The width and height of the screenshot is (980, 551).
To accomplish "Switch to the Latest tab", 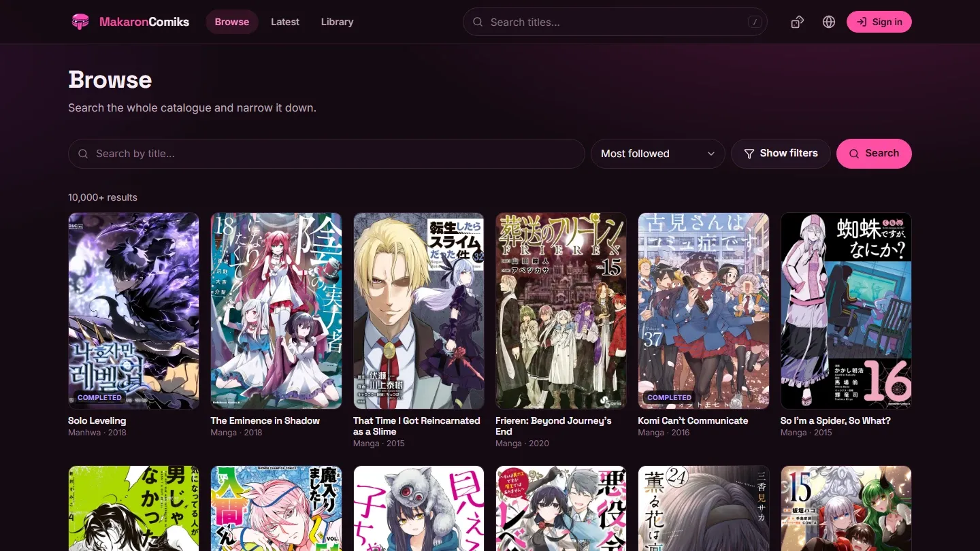I will 285,22.
